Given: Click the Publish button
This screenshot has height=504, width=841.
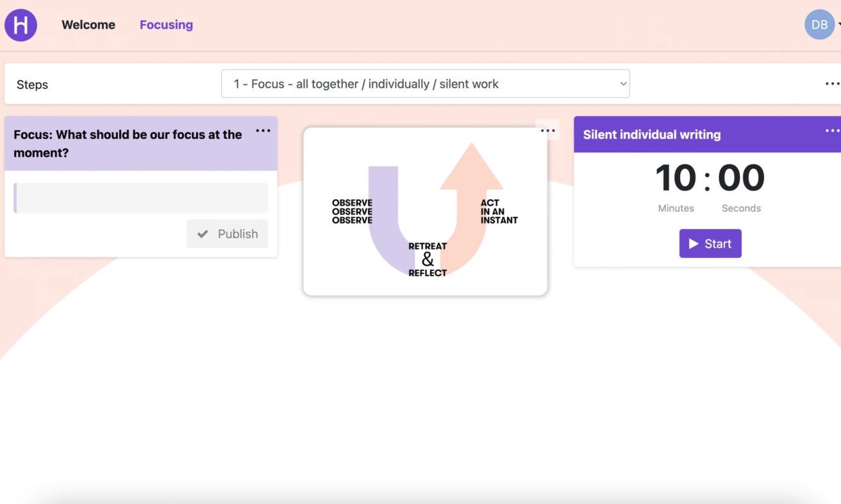Looking at the screenshot, I should point(228,234).
